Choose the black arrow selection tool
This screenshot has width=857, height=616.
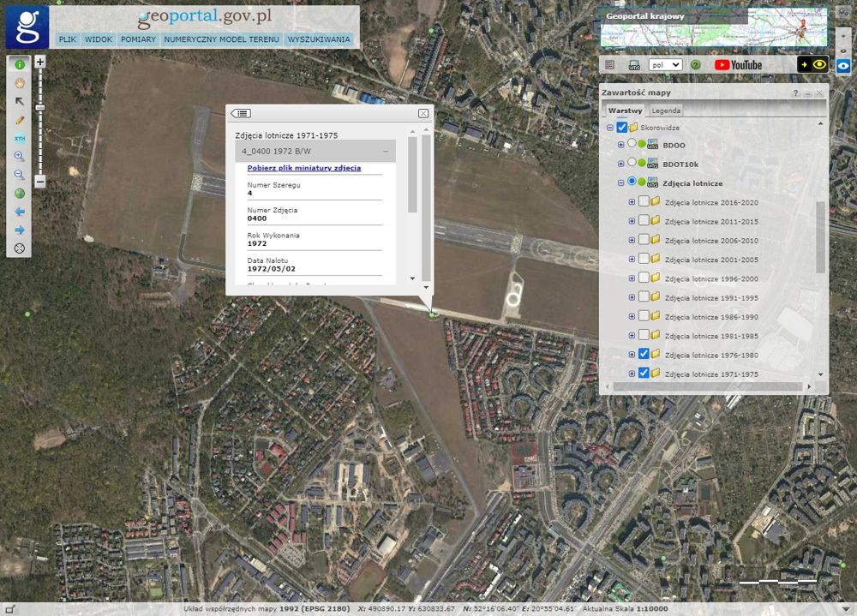pyautogui.click(x=20, y=101)
